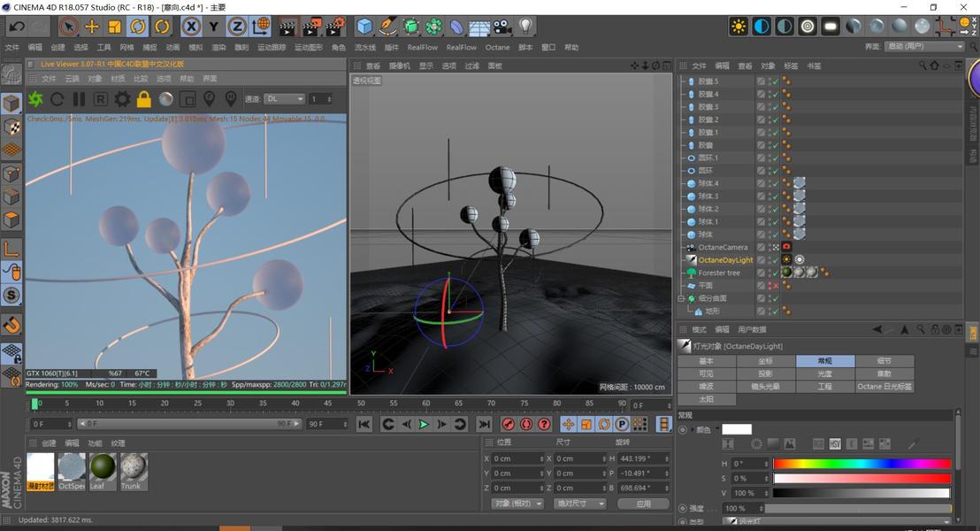The image size is (980, 531).
Task: Toggle layer box for 胶囊.5 object
Action: pos(761,81)
